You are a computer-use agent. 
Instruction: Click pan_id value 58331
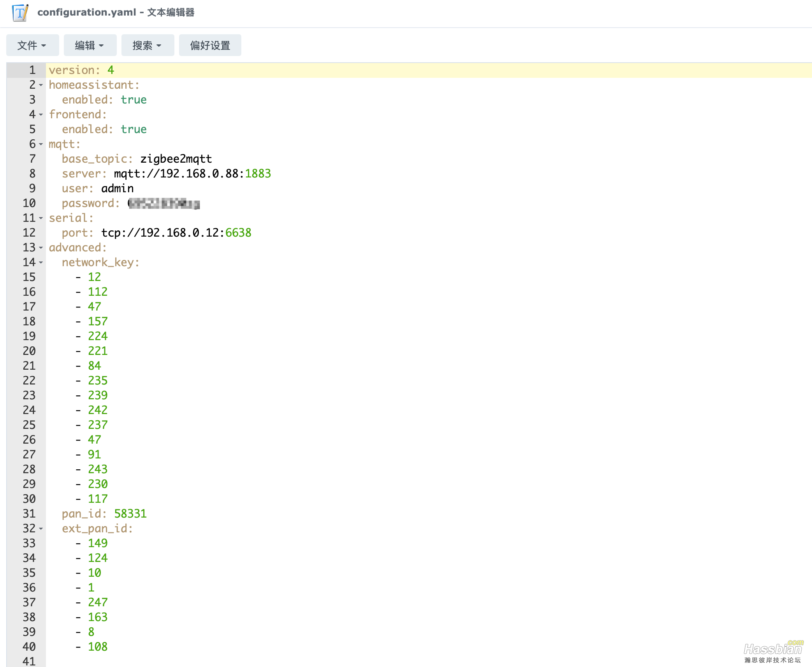[130, 514]
